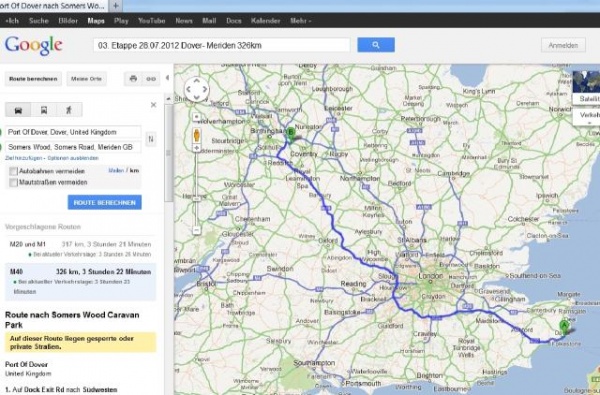Click the ROUTE BERECHNEN blue button
This screenshot has width=600, height=395.
[x=104, y=202]
